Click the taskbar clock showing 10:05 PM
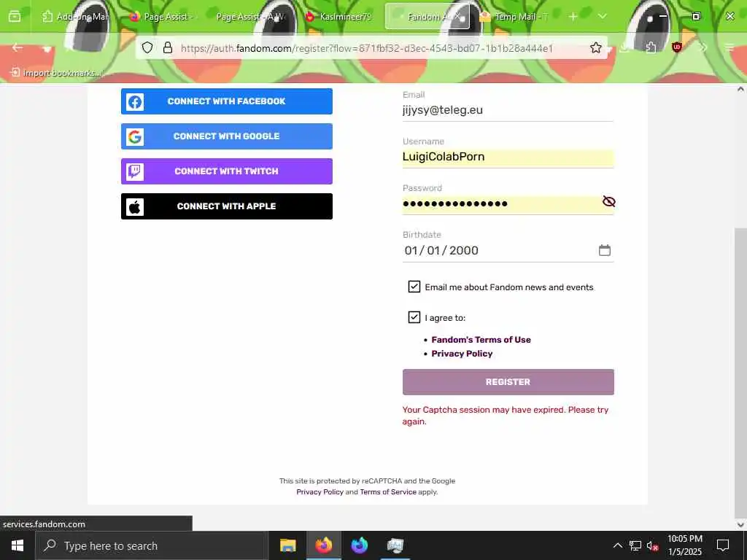 pos(684,545)
